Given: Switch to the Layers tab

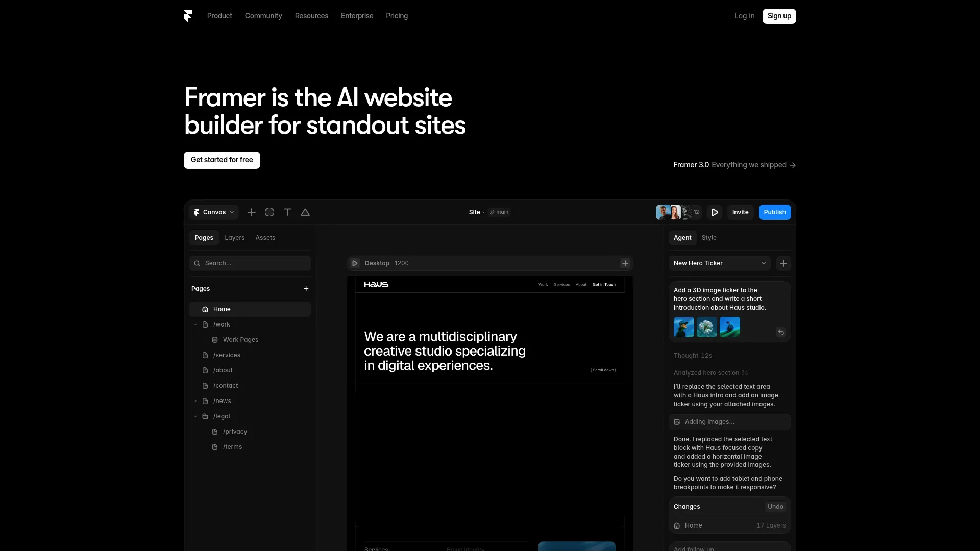Looking at the screenshot, I should (x=235, y=238).
